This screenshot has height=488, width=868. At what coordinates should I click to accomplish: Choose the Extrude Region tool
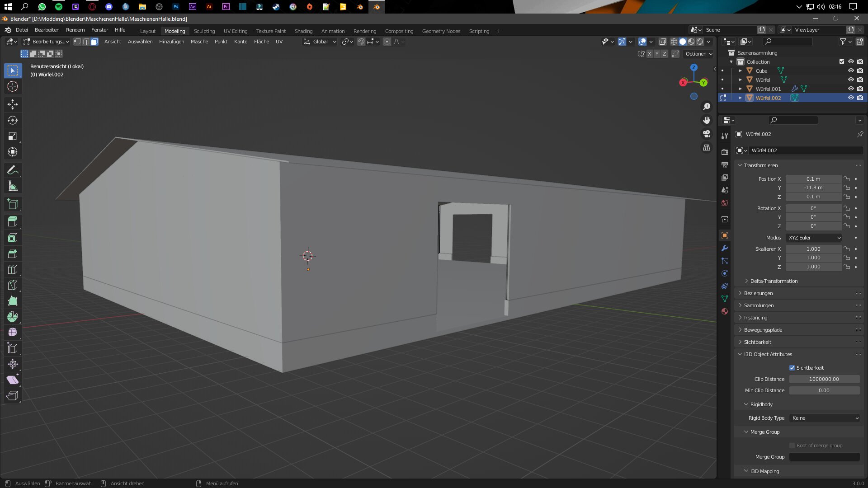pyautogui.click(x=13, y=221)
